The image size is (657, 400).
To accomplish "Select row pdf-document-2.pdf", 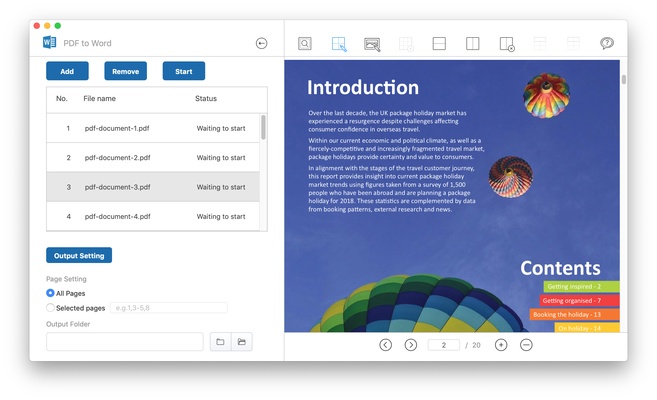I will [x=153, y=157].
